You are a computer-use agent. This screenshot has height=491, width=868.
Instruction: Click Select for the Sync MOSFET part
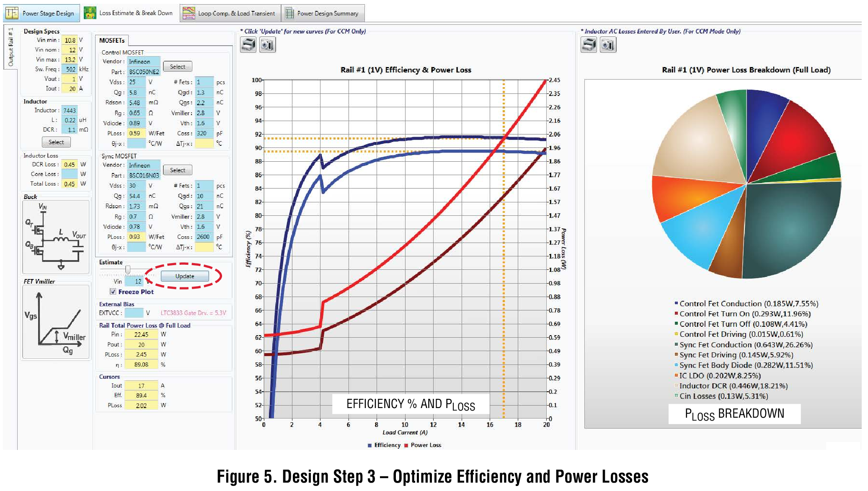(x=178, y=170)
